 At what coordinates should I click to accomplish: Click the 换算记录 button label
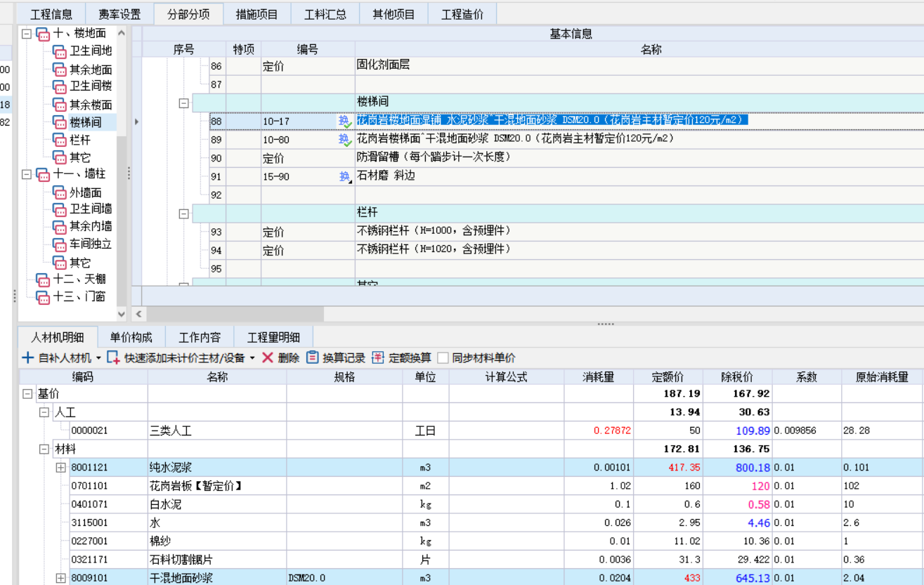(344, 358)
